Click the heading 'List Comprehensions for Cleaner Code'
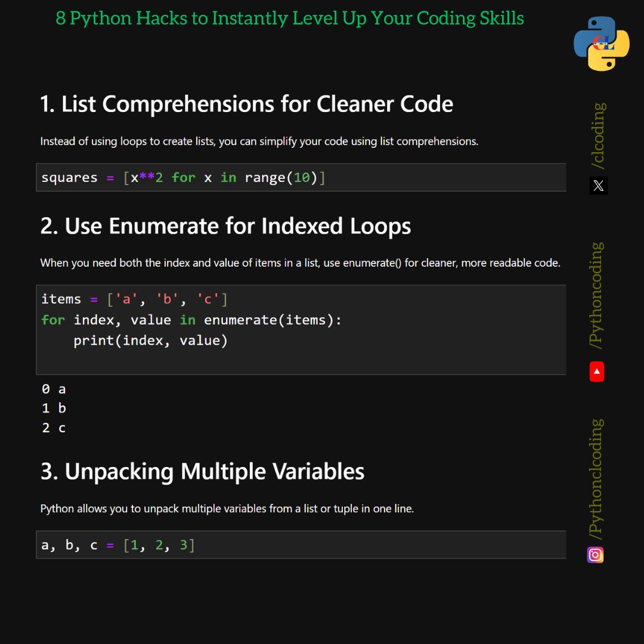Image resolution: width=644 pixels, height=644 pixels. click(x=246, y=104)
